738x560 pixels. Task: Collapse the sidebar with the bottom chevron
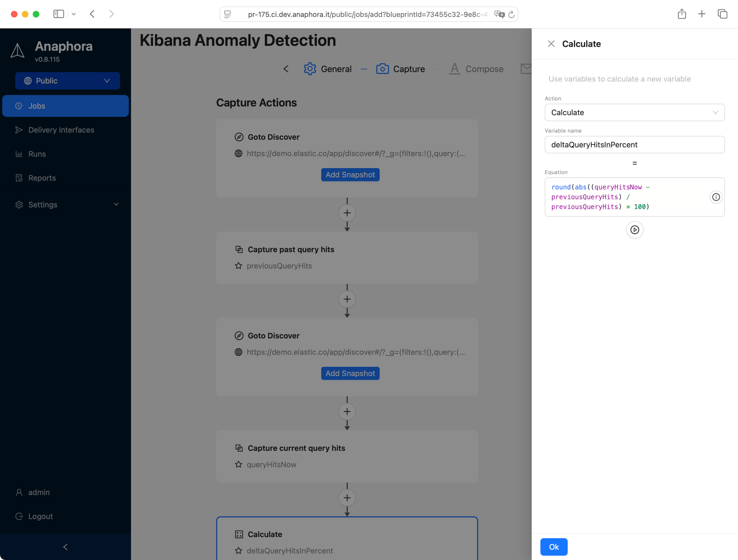[x=65, y=547]
